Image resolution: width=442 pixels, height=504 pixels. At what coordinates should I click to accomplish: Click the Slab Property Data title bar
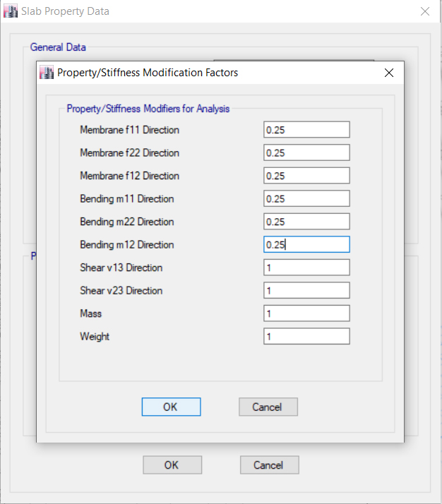212,11
